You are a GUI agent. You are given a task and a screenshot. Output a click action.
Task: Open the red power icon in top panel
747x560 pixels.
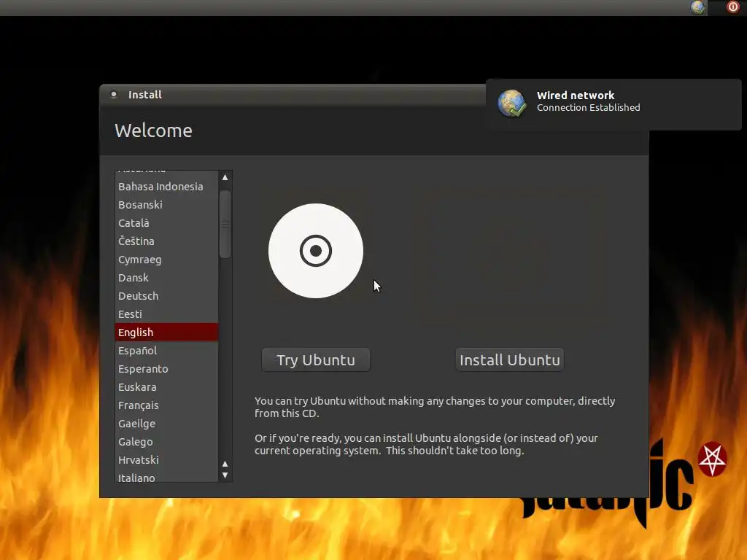(732, 7)
